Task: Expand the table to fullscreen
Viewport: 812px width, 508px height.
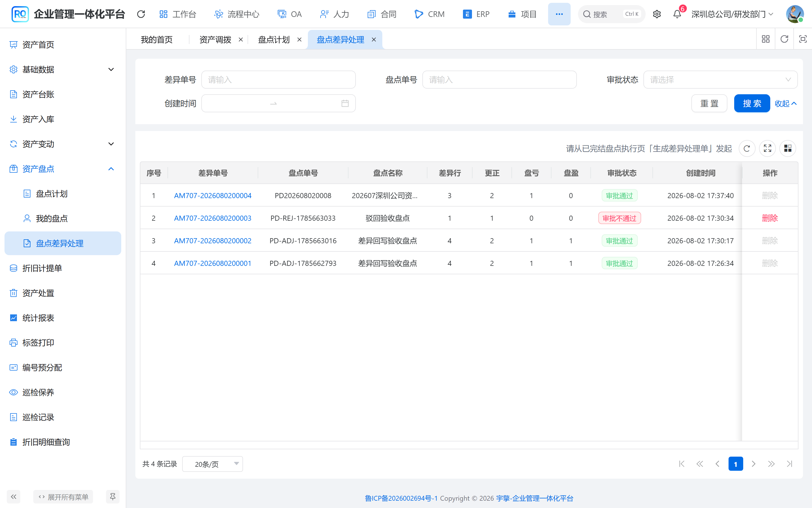Action: pos(767,148)
